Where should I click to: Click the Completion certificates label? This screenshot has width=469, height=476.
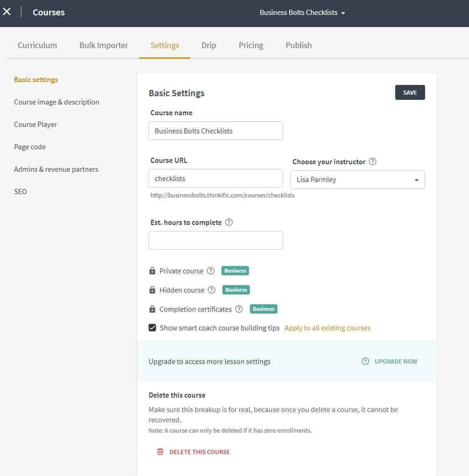(x=195, y=309)
